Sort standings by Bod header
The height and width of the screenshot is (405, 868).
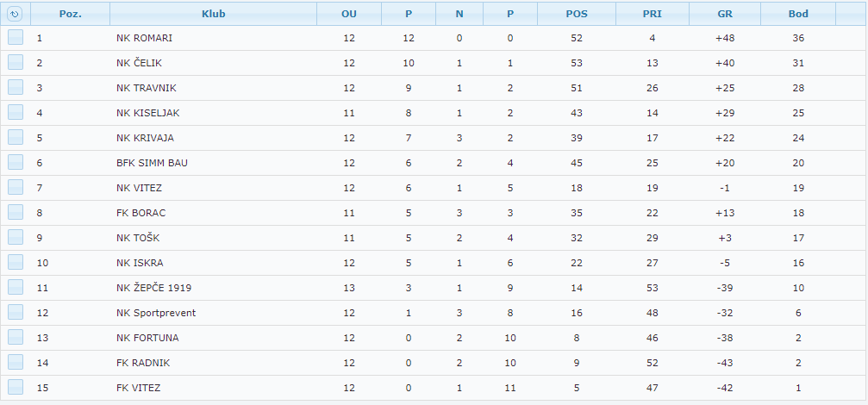tap(798, 14)
